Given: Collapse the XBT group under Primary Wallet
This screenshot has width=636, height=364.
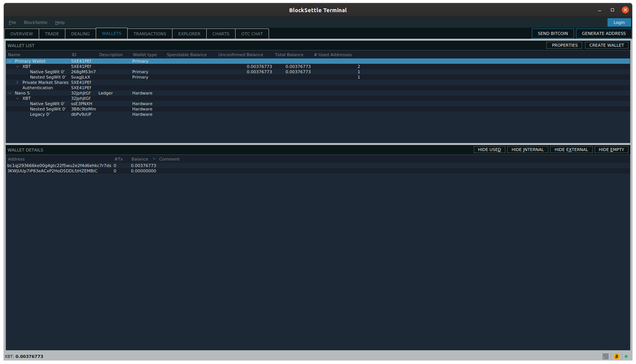Looking at the screenshot, I should click(x=17, y=66).
